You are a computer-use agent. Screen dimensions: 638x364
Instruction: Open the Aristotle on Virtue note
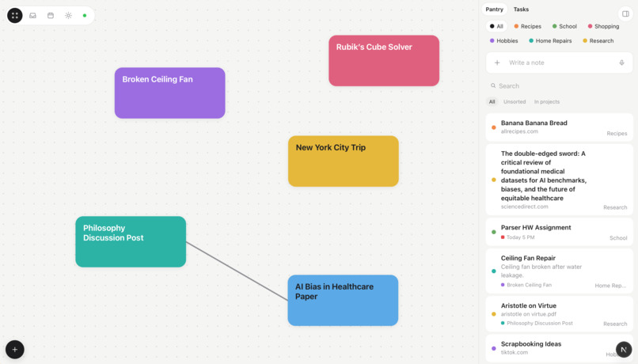(x=559, y=313)
